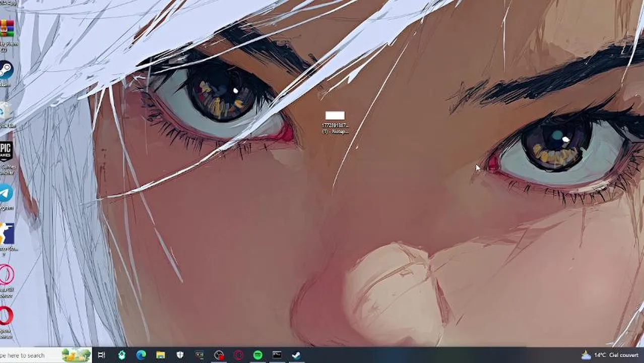Viewport: 644px width, 363px height.
Task: Click the search highlights illustration in the search box
Action: [x=76, y=355]
